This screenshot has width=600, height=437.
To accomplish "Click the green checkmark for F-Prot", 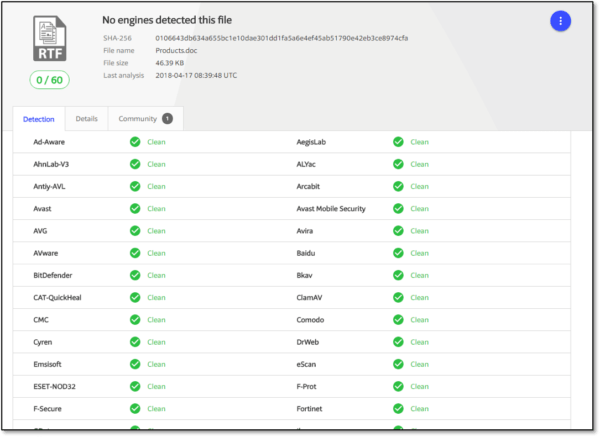I will click(398, 386).
